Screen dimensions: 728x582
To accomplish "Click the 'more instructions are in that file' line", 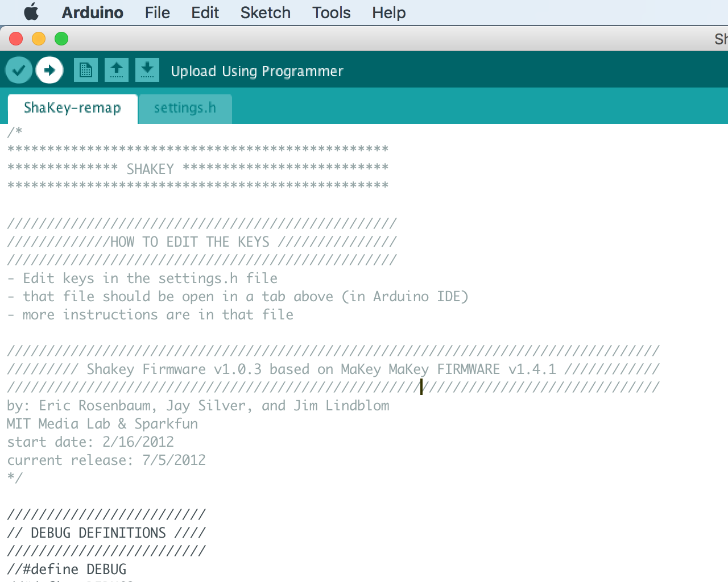I will (x=150, y=315).
